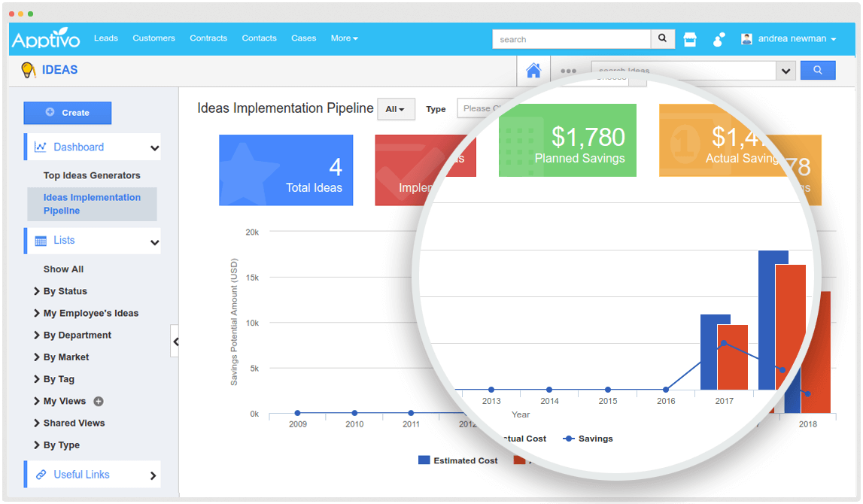
Task: Click the notifications person icon
Action: (x=719, y=38)
